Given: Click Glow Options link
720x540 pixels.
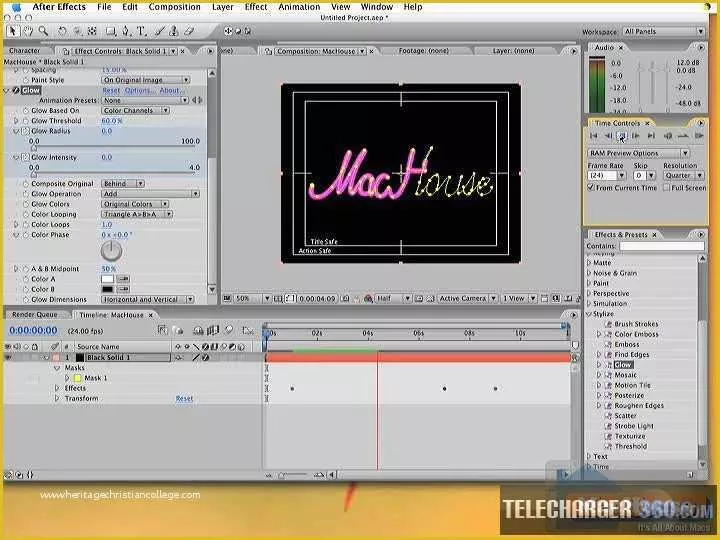Looking at the screenshot, I should (140, 90).
